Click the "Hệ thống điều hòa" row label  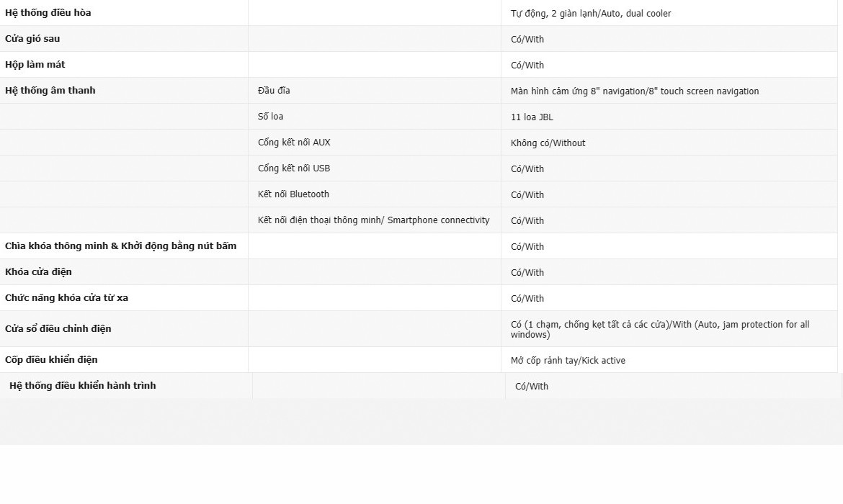click(48, 13)
